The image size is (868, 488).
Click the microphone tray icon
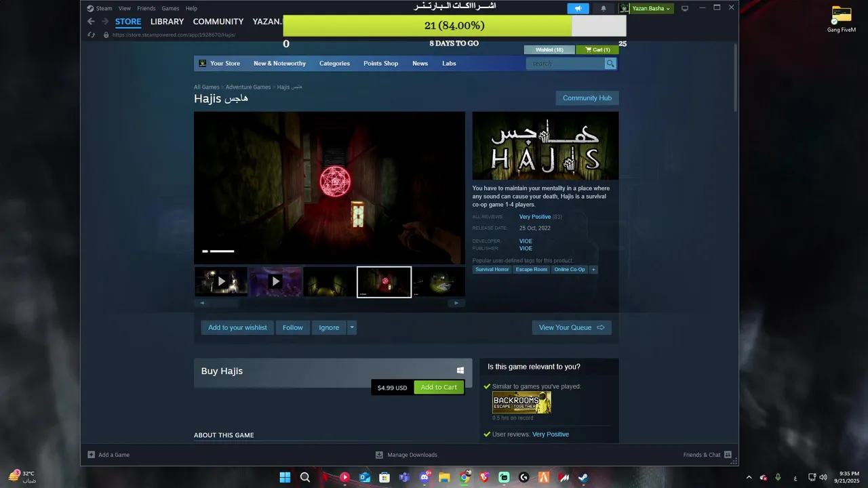click(778, 477)
